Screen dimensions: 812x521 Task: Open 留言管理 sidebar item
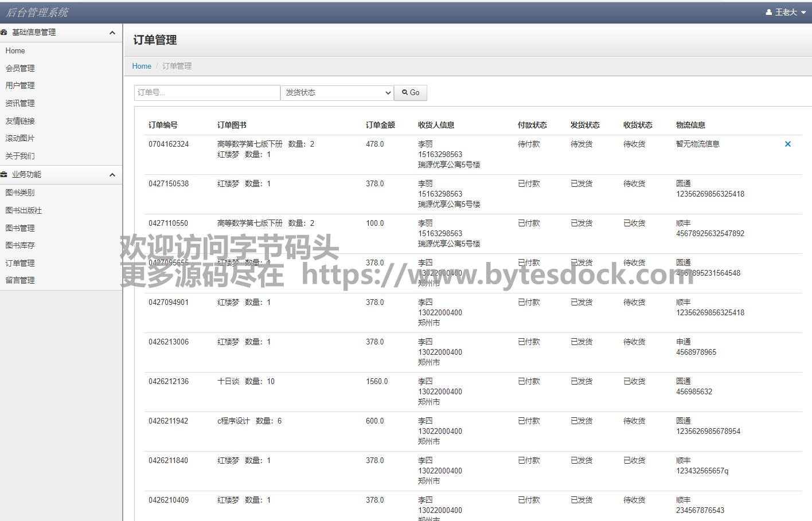20,280
